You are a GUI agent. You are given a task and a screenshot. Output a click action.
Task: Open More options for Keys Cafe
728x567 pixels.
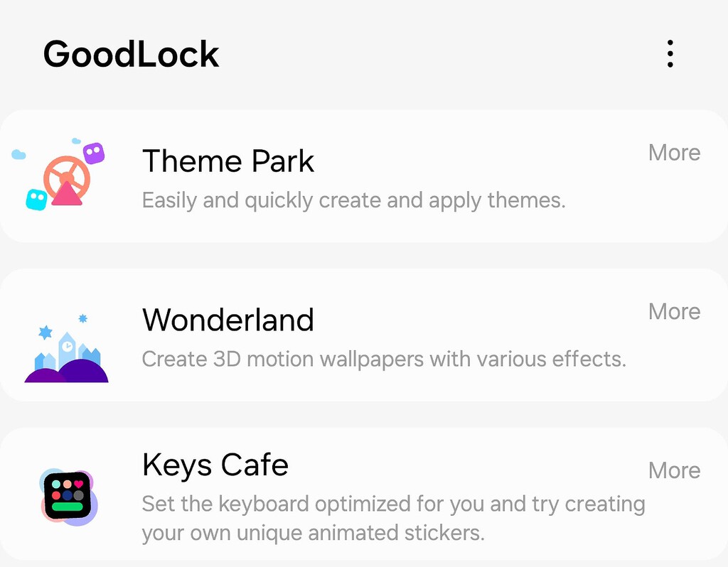[x=674, y=470]
